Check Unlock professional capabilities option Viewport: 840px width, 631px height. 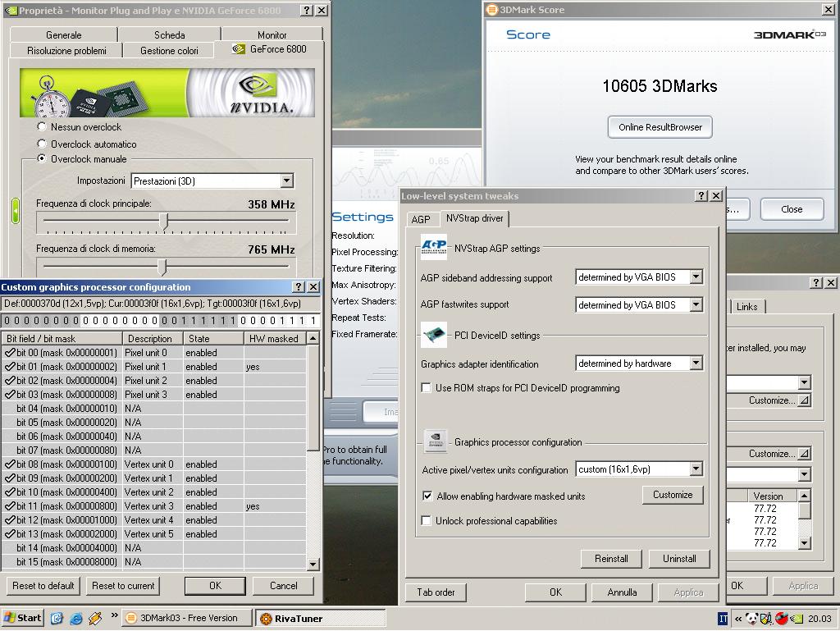[427, 521]
